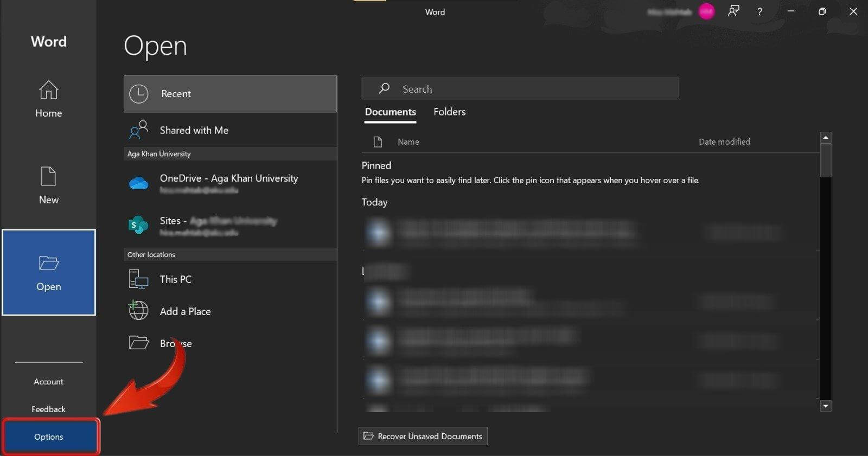Click scrollbar down arrow in document list
The height and width of the screenshot is (456, 868).
826,406
